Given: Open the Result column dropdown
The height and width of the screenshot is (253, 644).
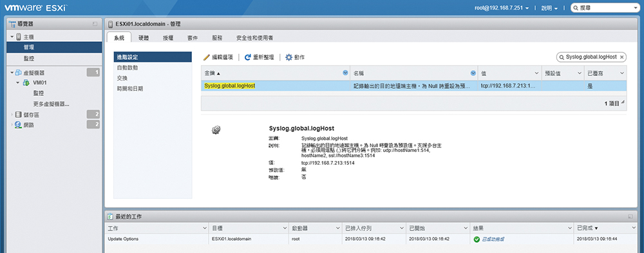Looking at the screenshot, I should 570,227.
